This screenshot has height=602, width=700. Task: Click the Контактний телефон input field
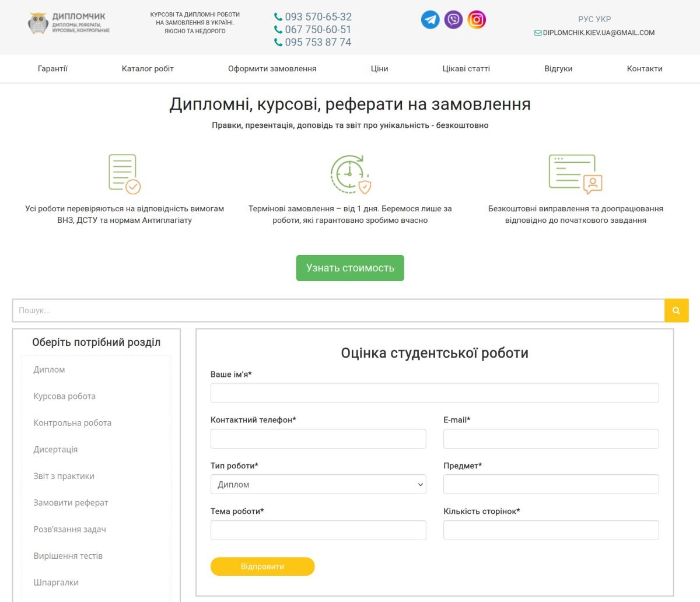click(318, 439)
